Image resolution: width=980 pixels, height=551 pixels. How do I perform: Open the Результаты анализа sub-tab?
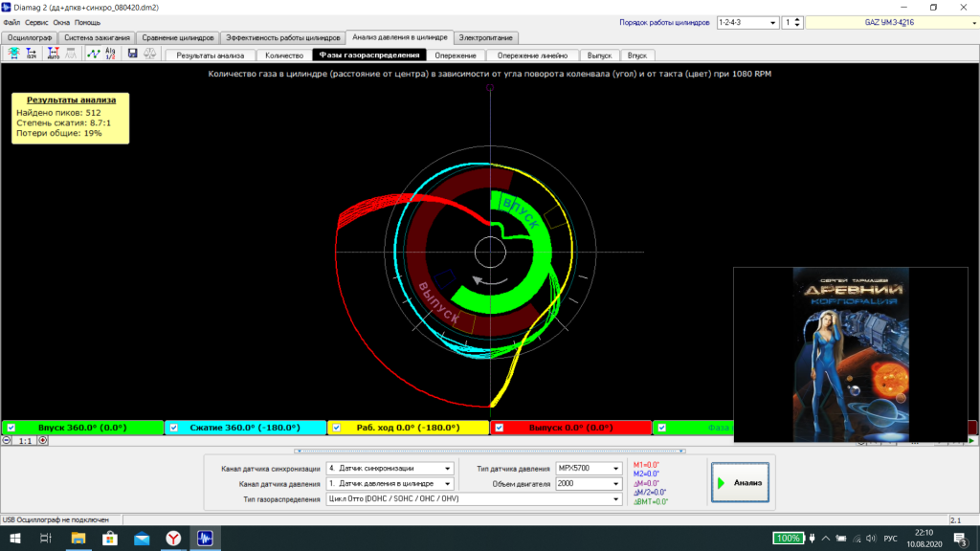tap(210, 55)
